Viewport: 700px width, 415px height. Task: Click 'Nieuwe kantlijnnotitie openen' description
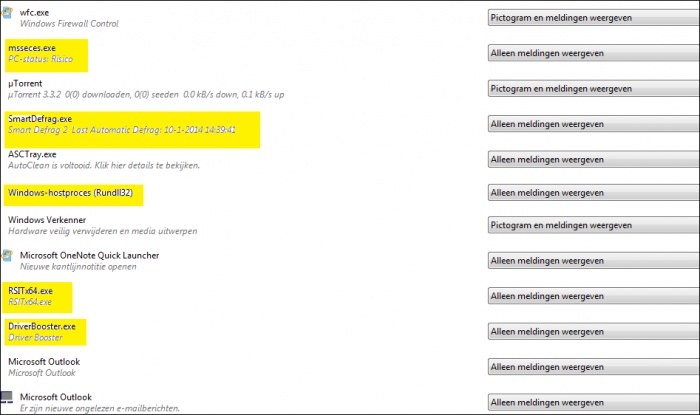click(78, 267)
